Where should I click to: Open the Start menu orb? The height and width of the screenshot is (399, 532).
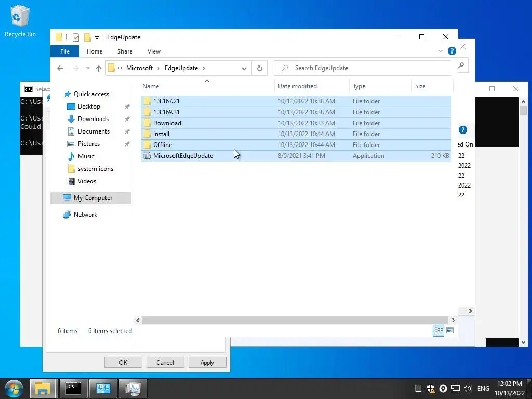click(14, 389)
